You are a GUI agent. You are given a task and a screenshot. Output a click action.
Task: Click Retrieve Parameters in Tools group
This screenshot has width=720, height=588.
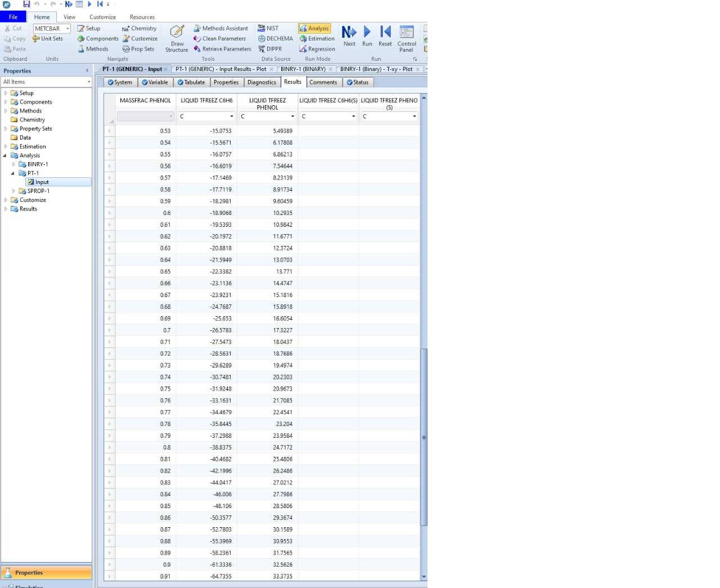coord(222,49)
